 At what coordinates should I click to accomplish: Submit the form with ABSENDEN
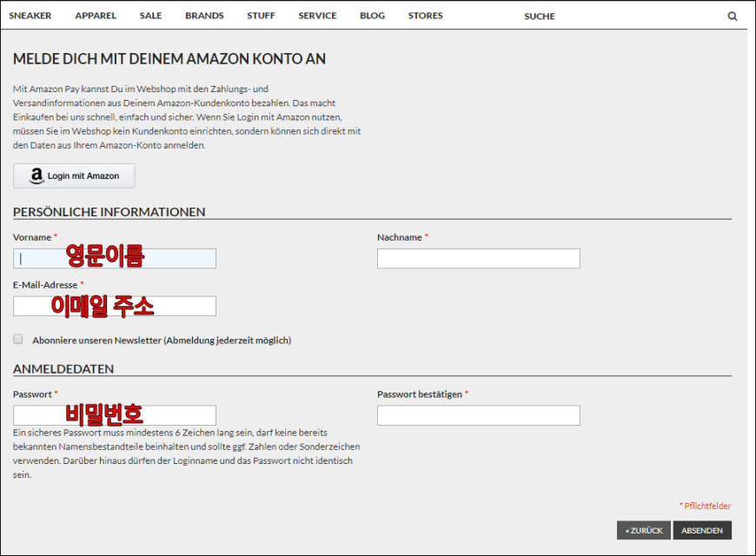pyautogui.click(x=702, y=530)
